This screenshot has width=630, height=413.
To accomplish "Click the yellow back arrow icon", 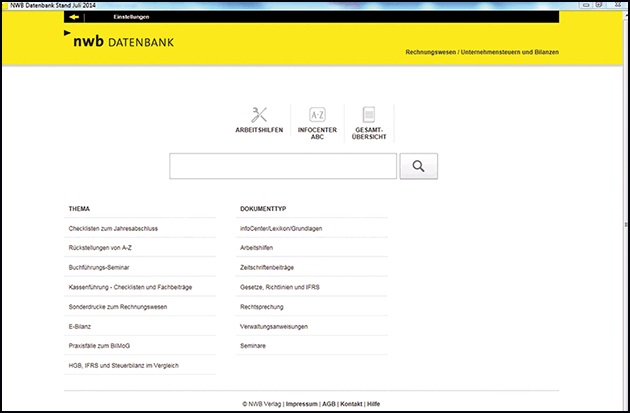I will tap(74, 17).
